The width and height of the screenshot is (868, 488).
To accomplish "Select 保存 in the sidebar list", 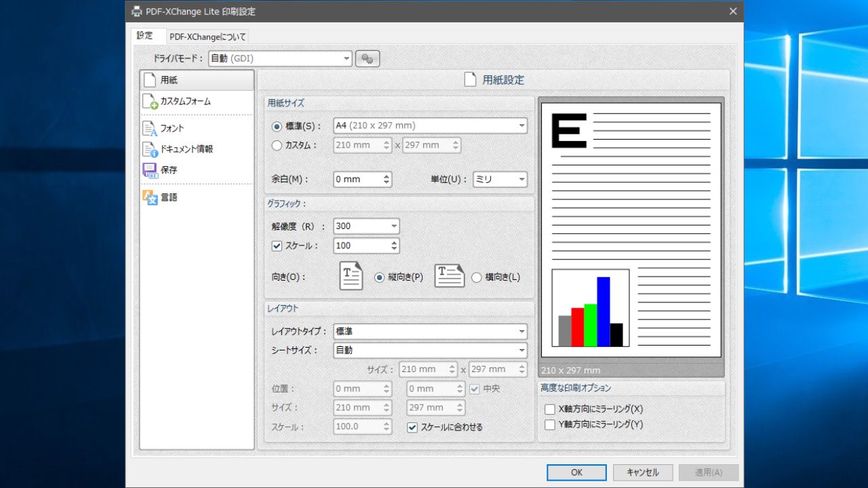I will click(197, 170).
